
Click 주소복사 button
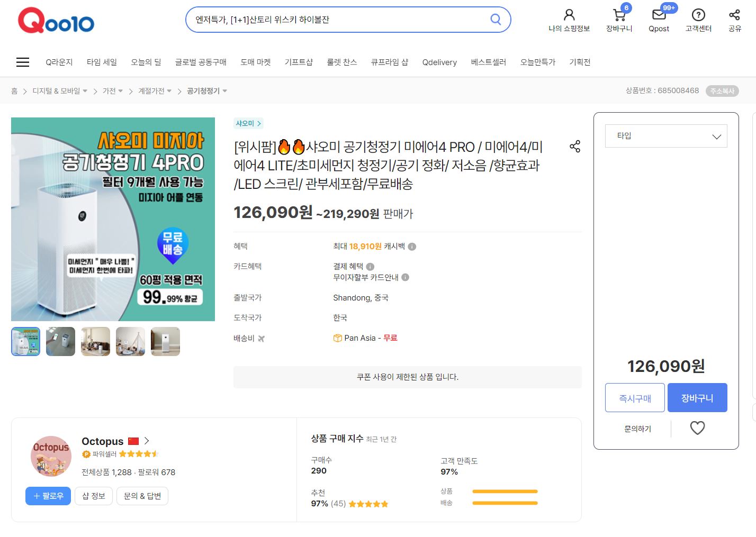click(x=722, y=91)
